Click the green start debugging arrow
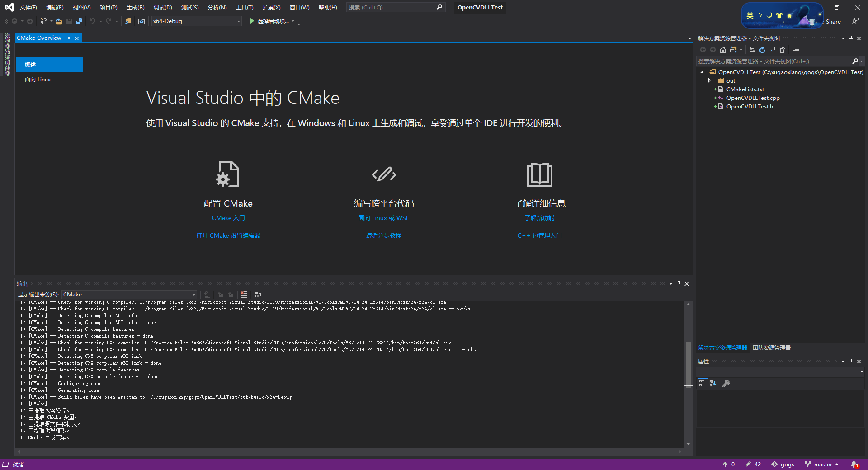Screen dimensions: 868x470 (x=252, y=21)
